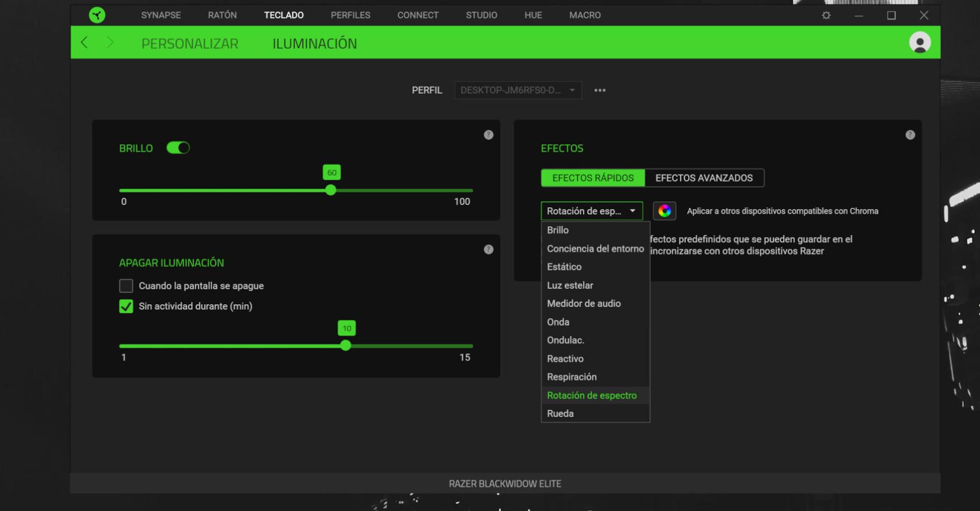Viewport: 980px width, 511px height.
Task: Click the Razer logo icon
Action: tap(97, 15)
